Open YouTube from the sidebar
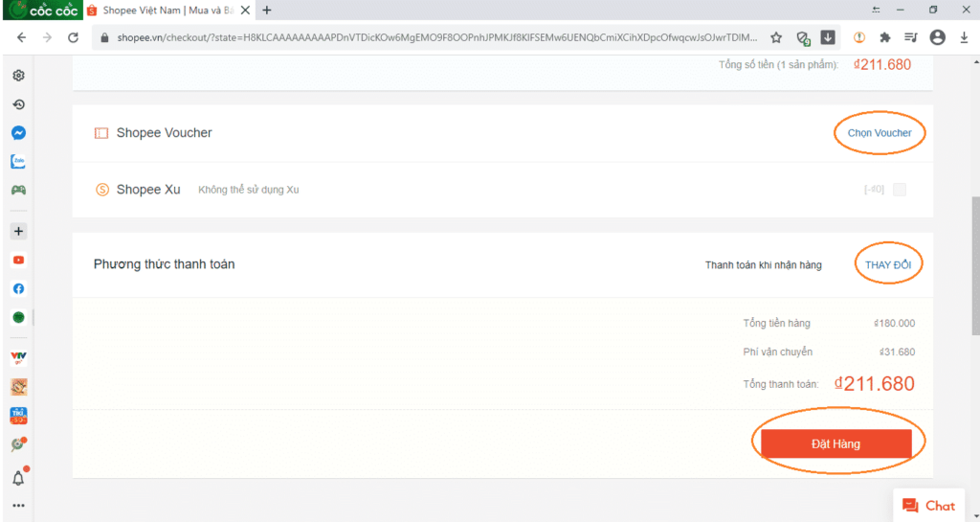Screen dimensions: 980x522 pos(19,261)
